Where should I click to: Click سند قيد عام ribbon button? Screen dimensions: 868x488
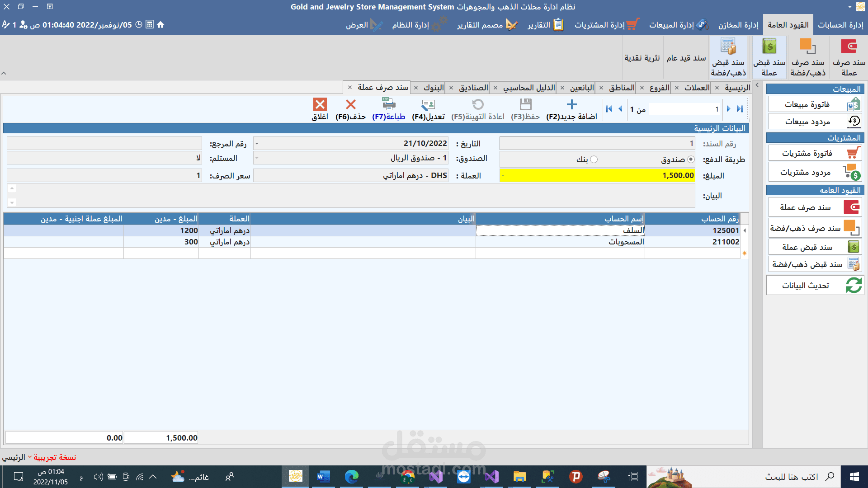point(686,58)
